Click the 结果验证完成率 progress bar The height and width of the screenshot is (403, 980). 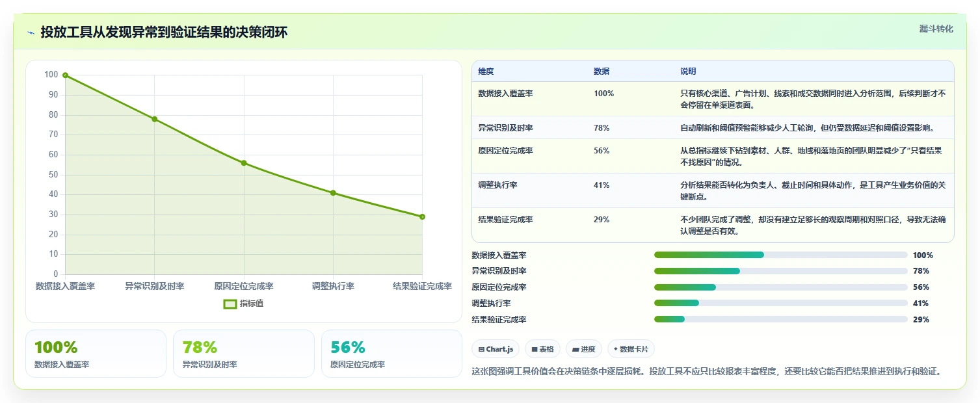(x=780, y=319)
